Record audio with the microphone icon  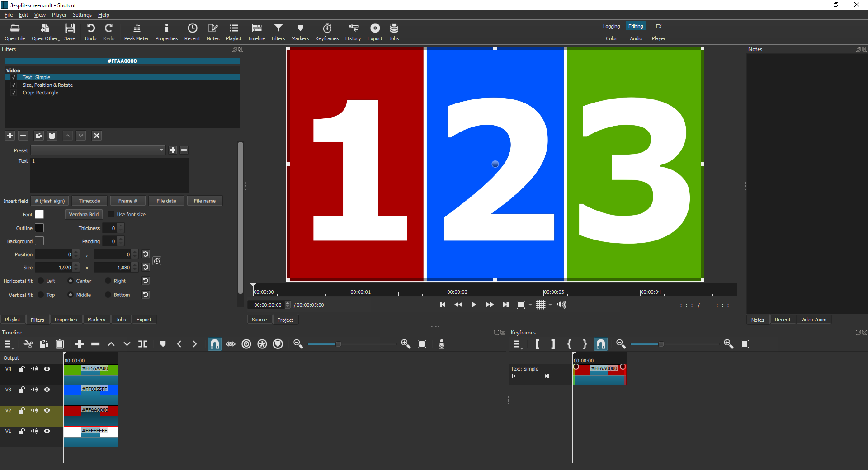coord(442,344)
